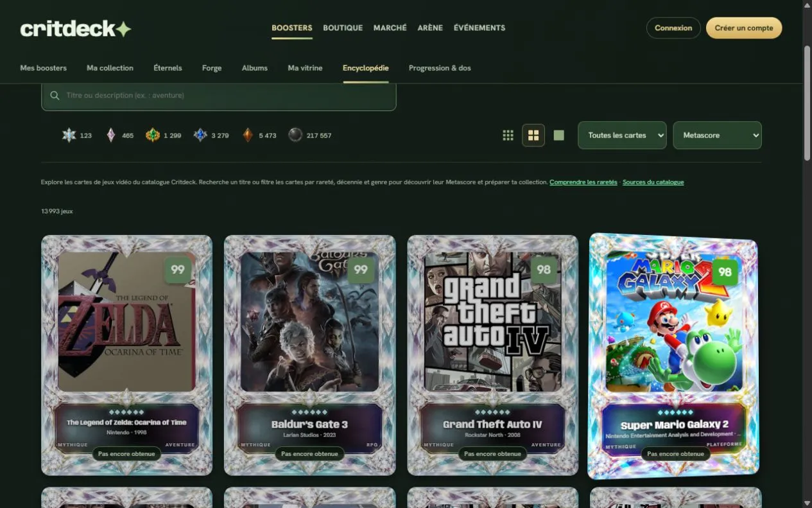Select the orange gem rarity icon showing 5 473
812x508 pixels.
(x=248, y=136)
